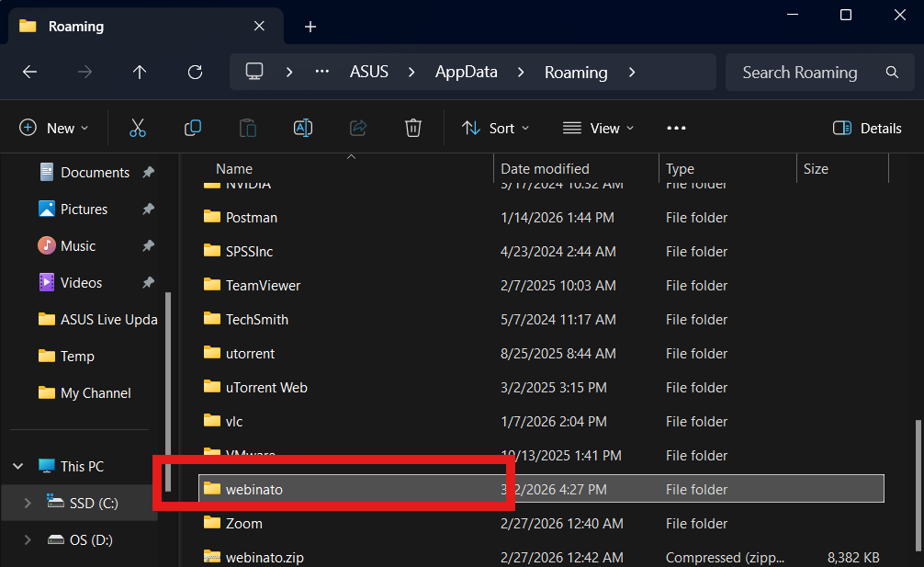Select the utorrent folder row
Screen dimensions: 924x567
click(x=541, y=353)
